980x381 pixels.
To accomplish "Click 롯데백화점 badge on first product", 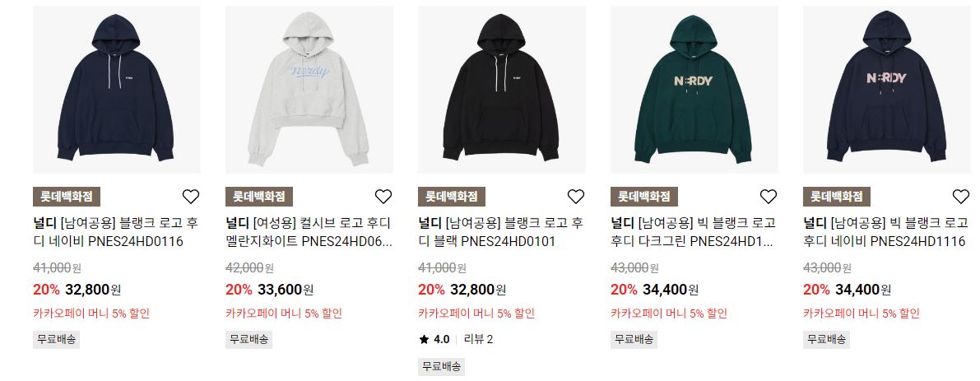I will click(x=67, y=197).
